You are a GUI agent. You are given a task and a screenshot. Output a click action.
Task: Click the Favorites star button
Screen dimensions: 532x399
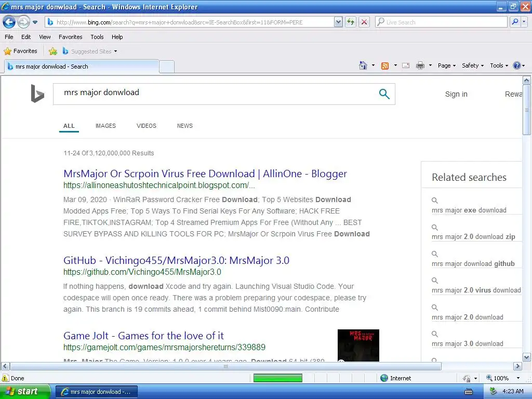tap(20, 51)
